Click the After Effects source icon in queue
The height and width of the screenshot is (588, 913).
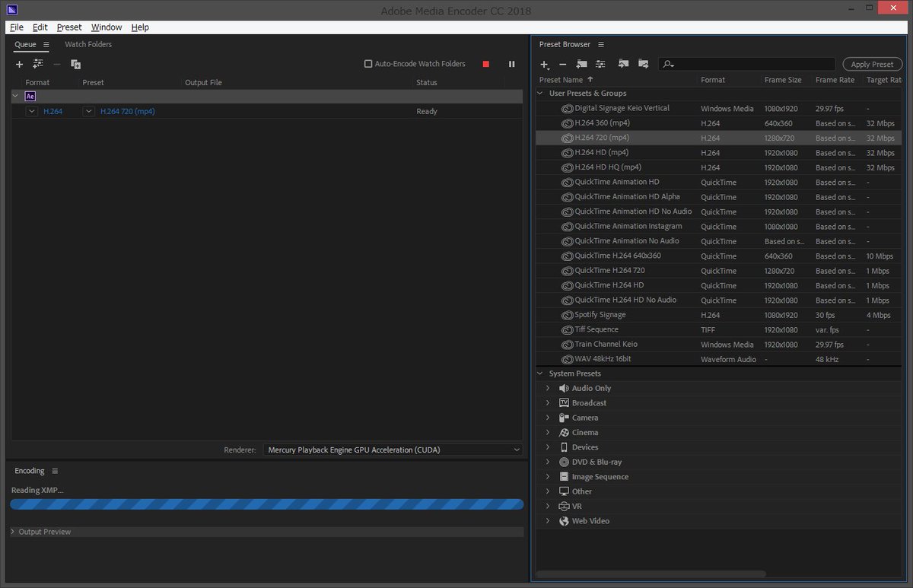coord(30,96)
